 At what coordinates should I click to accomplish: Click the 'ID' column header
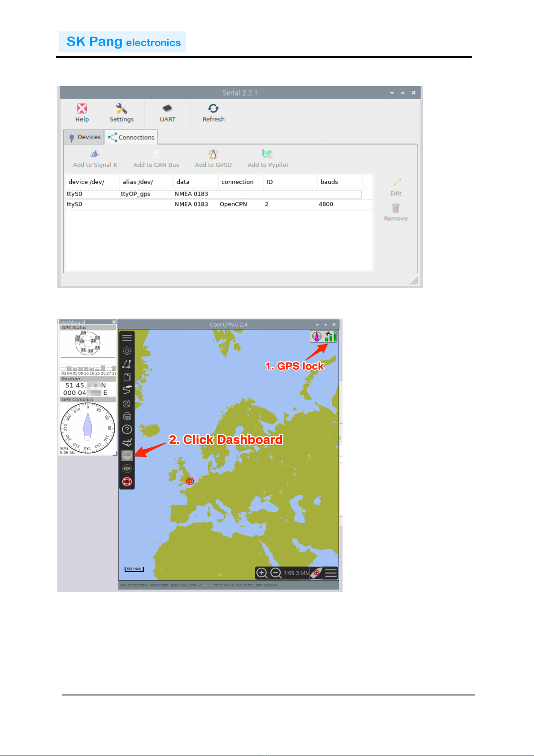[x=291, y=182]
